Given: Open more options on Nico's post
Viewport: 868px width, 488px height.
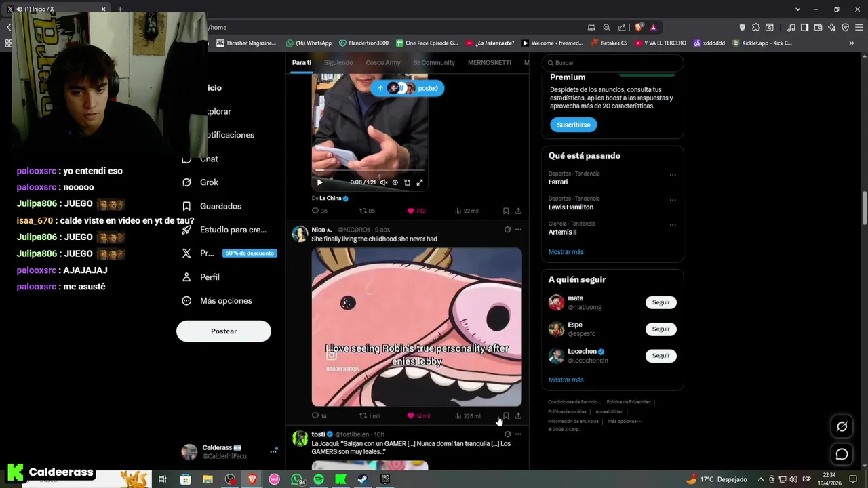Looking at the screenshot, I should click(x=518, y=230).
